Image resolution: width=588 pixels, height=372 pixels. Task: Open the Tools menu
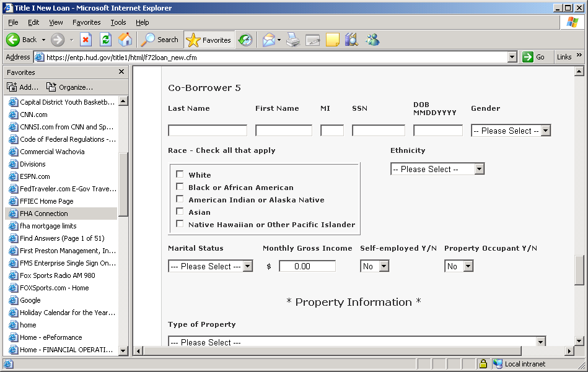click(x=118, y=22)
